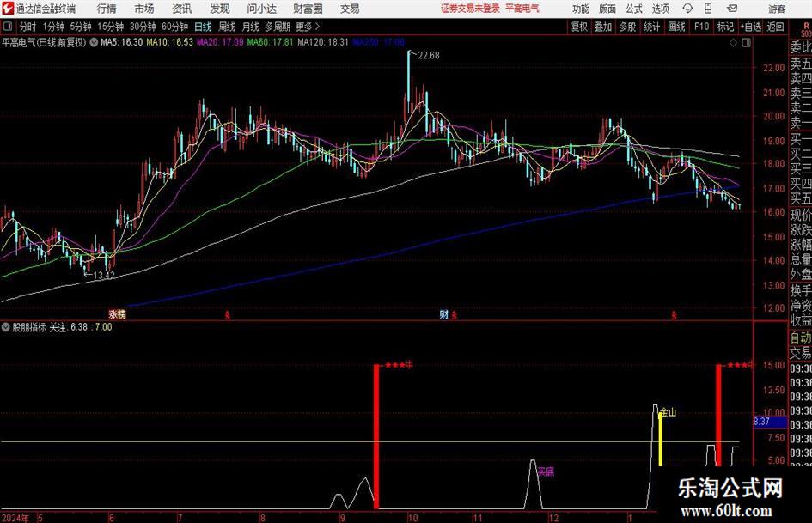
Task: Click the red R 500 badge
Action: [x=806, y=30]
